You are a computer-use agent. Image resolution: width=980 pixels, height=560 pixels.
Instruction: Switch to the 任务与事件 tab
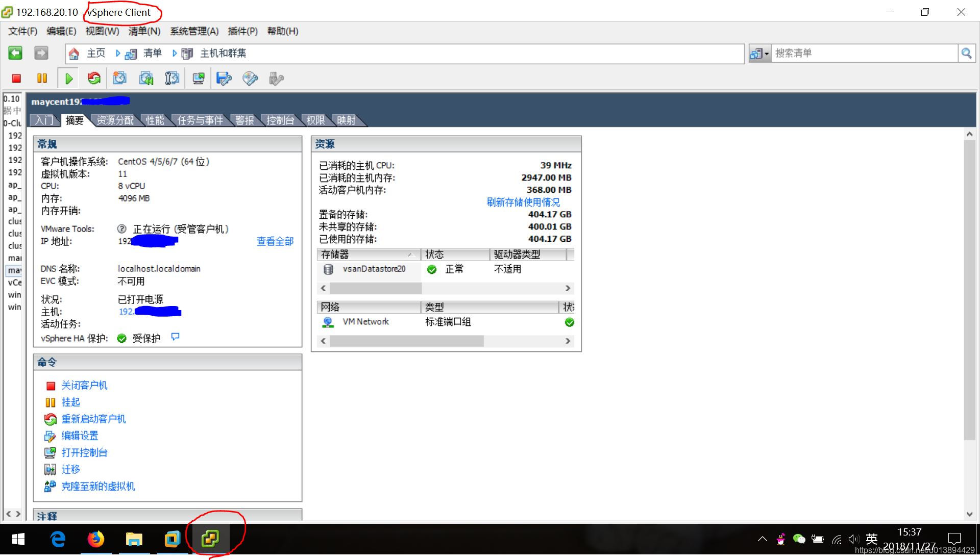(200, 120)
